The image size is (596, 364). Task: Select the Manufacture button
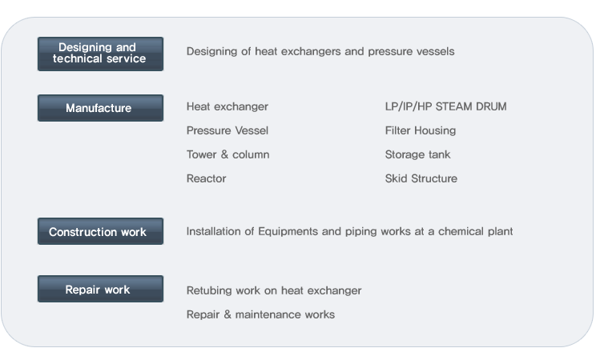point(100,108)
